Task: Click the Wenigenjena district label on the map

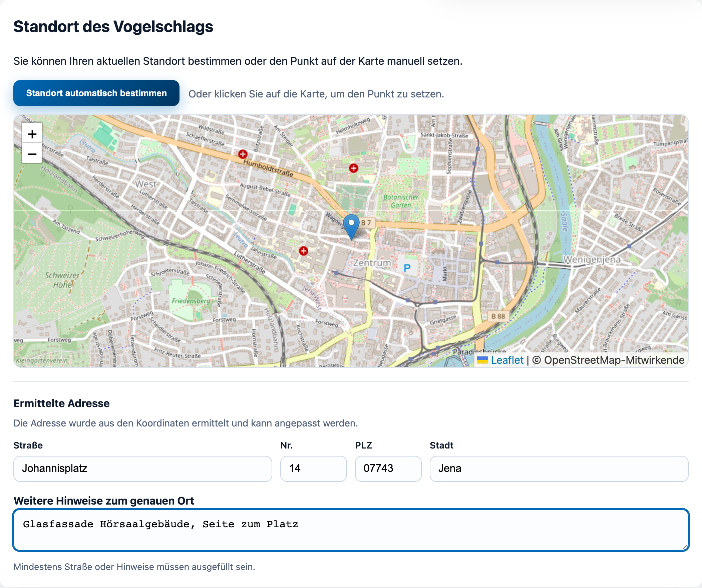Action: pyautogui.click(x=592, y=259)
